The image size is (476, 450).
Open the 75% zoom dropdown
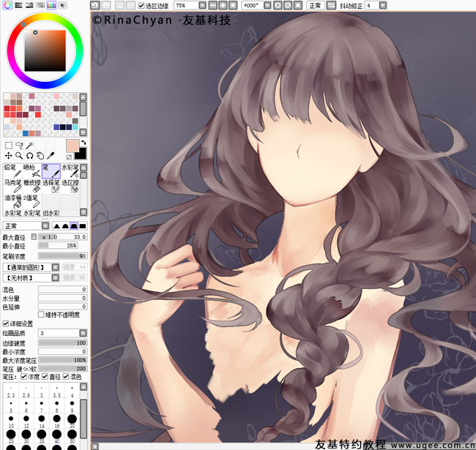point(202,5)
